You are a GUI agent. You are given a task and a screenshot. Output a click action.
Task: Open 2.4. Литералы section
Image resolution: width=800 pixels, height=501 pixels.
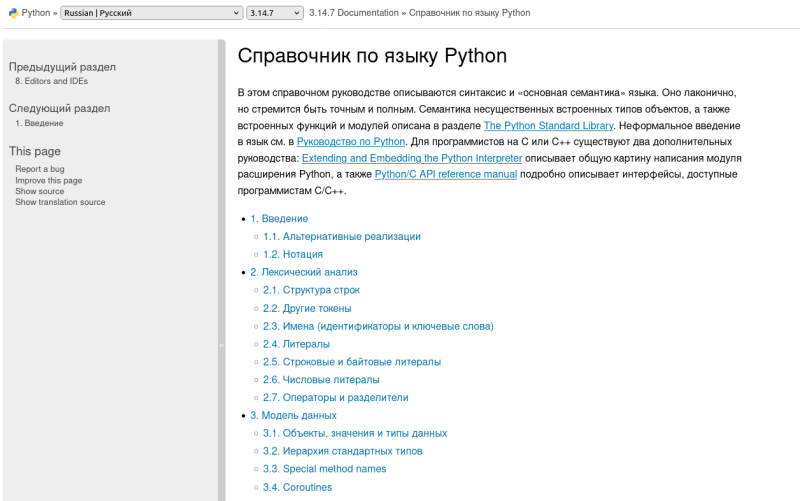[296, 344]
